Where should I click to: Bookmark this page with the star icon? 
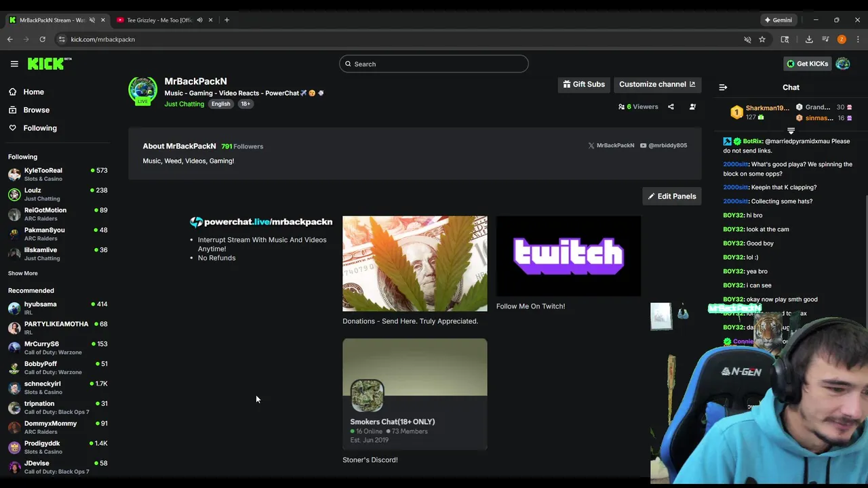(762, 39)
